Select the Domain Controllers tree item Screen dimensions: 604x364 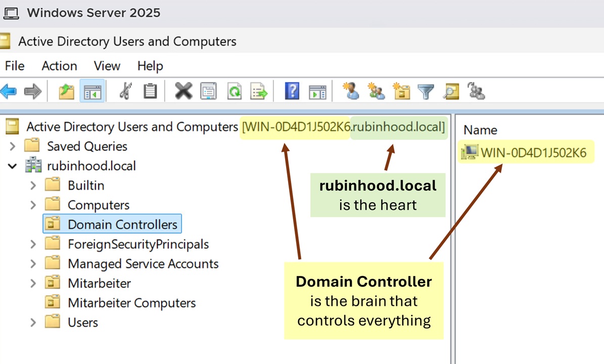click(x=122, y=224)
